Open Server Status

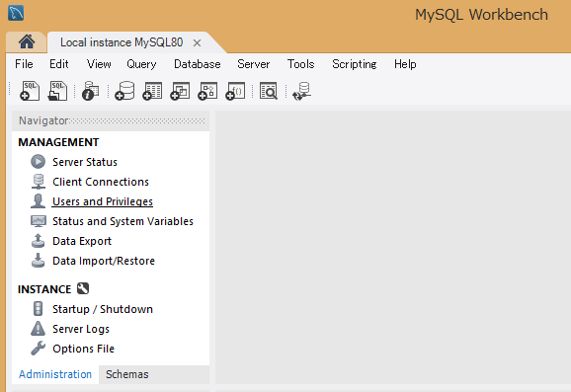coord(85,162)
